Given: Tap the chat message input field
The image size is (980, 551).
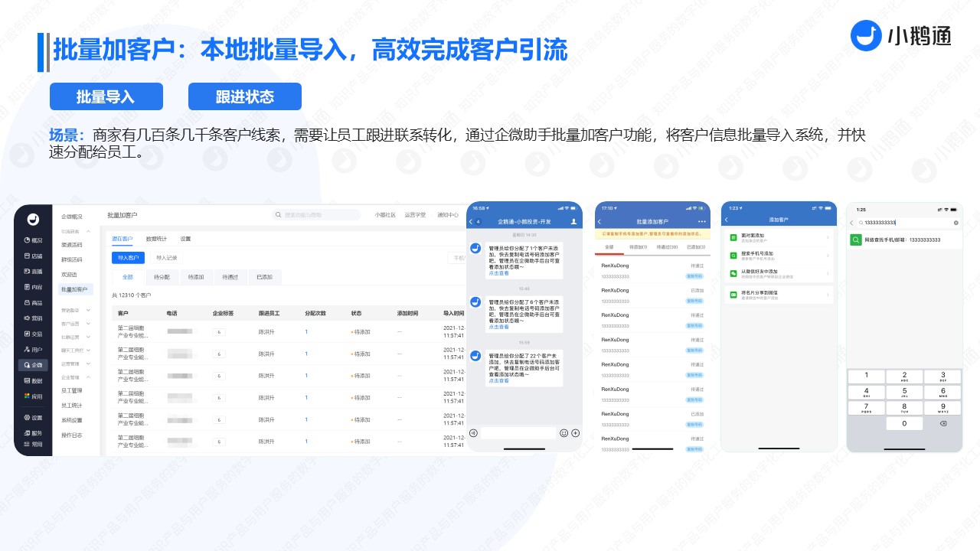Looking at the screenshot, I should (x=518, y=432).
